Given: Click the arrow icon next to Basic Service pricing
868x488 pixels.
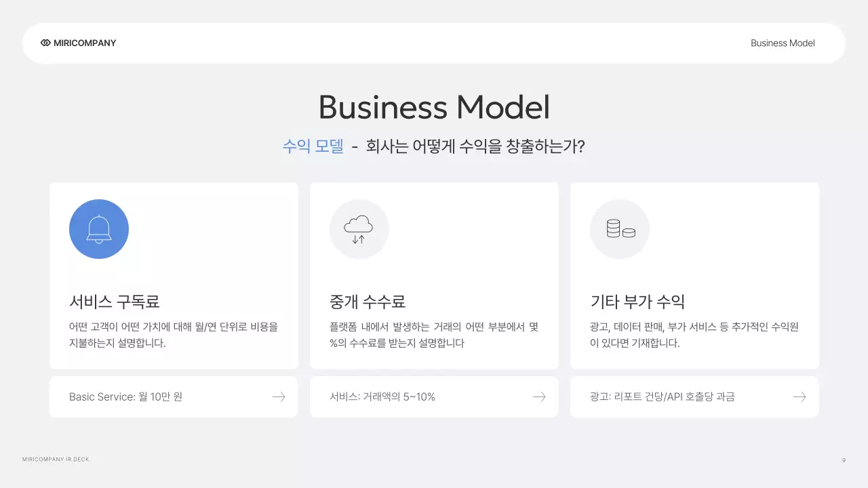Looking at the screenshot, I should point(279,396).
